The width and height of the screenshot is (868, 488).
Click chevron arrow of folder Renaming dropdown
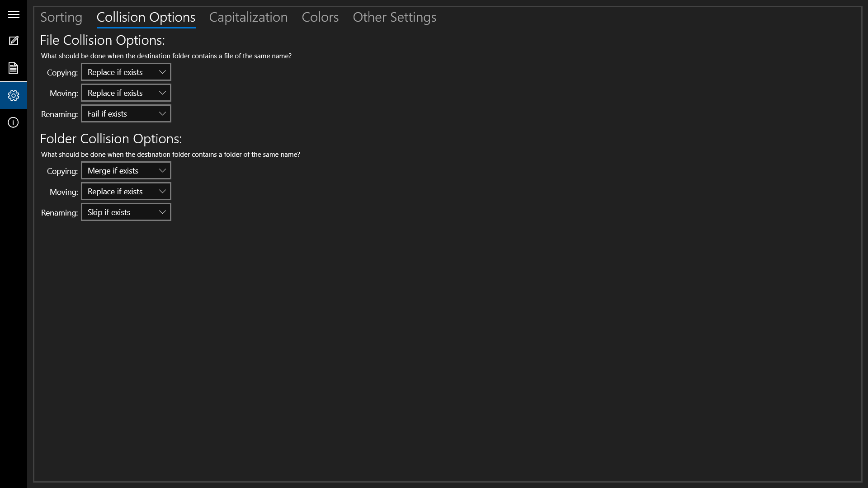[x=162, y=212]
